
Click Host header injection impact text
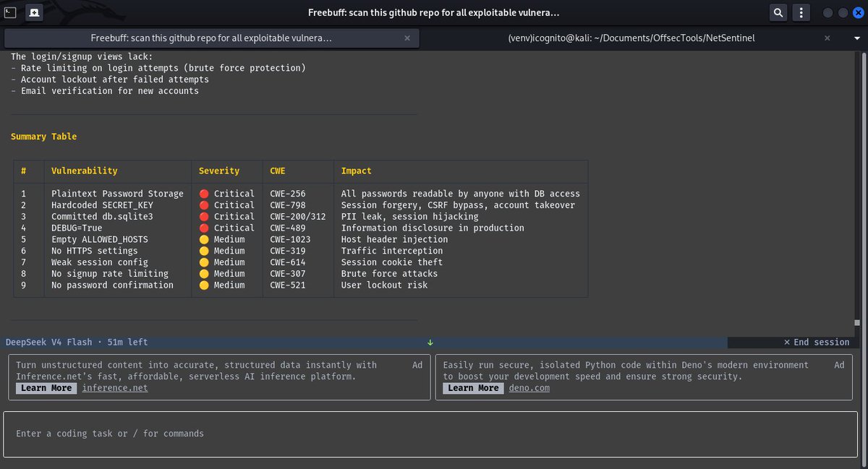[394, 239]
